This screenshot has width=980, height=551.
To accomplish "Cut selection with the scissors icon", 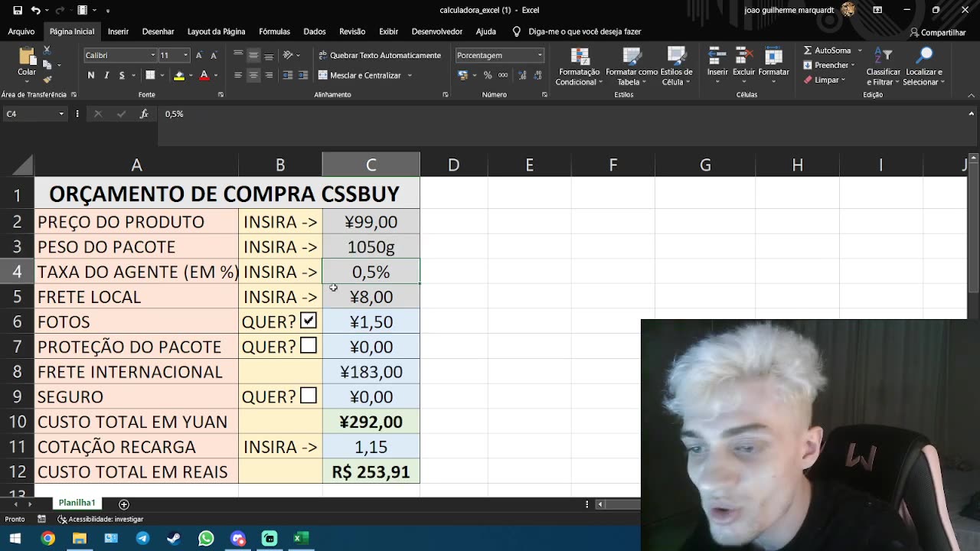I will [47, 50].
